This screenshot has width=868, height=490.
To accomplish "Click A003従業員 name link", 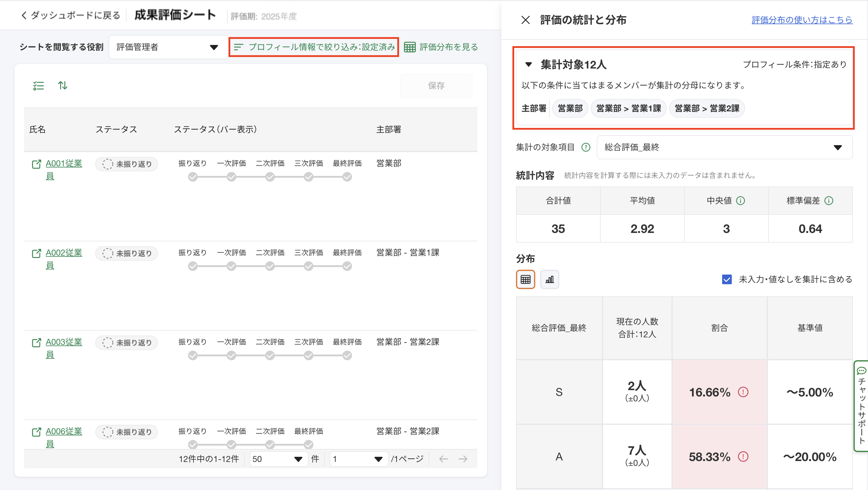I will (64, 342).
